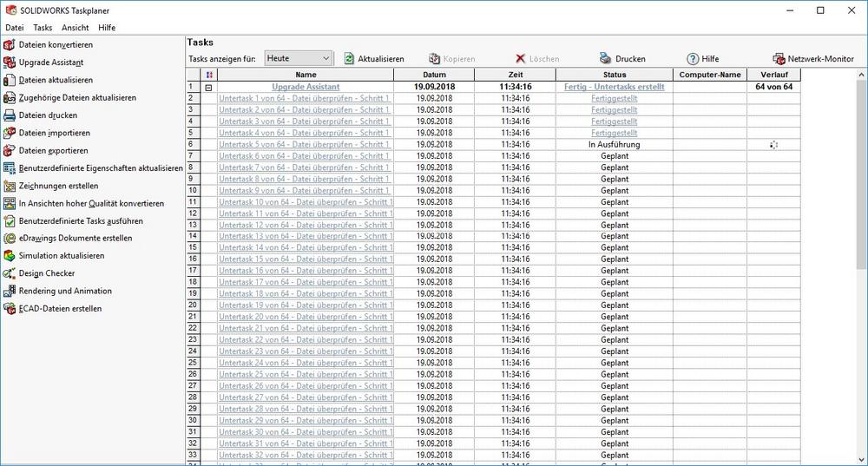Collapse the Upgrade Assistant task row
Viewport: 868px width, 466px height.
point(208,88)
